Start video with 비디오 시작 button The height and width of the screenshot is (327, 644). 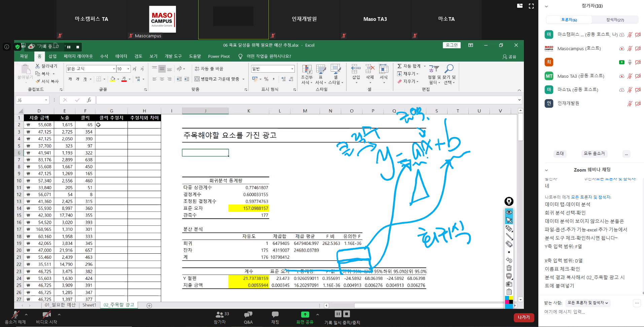[x=46, y=317]
